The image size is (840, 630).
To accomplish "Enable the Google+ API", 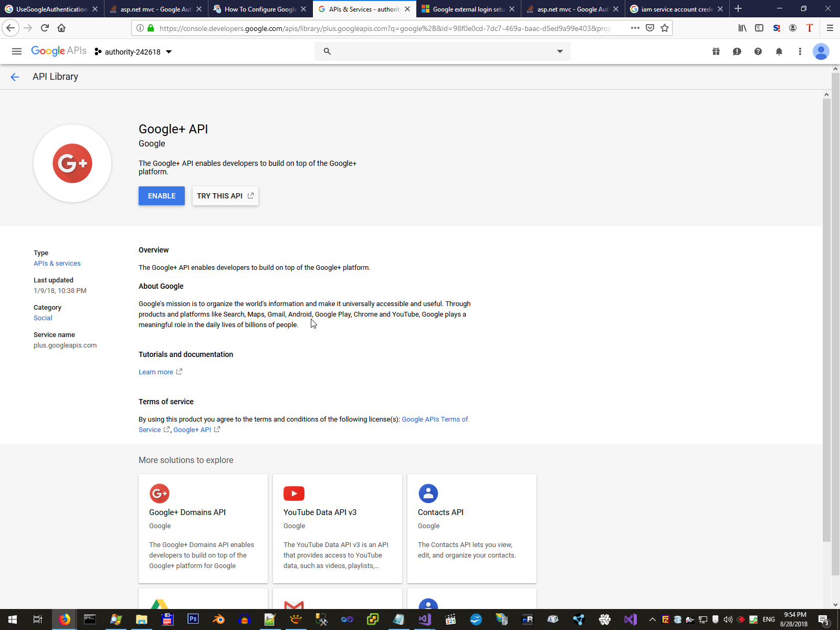I will pyautogui.click(x=162, y=196).
